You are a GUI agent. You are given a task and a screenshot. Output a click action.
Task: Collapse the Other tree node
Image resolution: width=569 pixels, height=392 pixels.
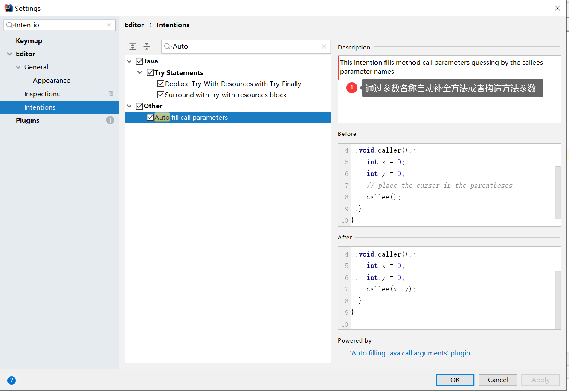point(129,106)
